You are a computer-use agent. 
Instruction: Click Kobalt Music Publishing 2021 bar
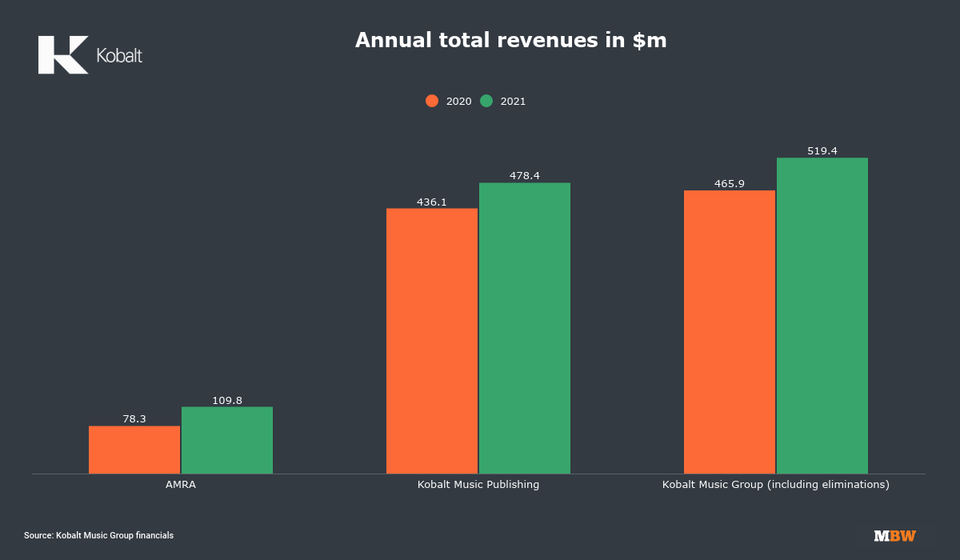coord(525,328)
